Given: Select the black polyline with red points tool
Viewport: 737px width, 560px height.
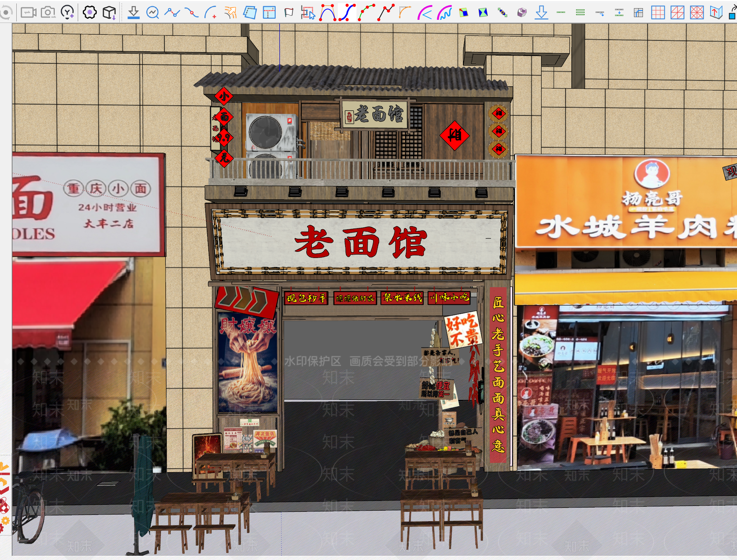Looking at the screenshot, I should [x=386, y=12].
